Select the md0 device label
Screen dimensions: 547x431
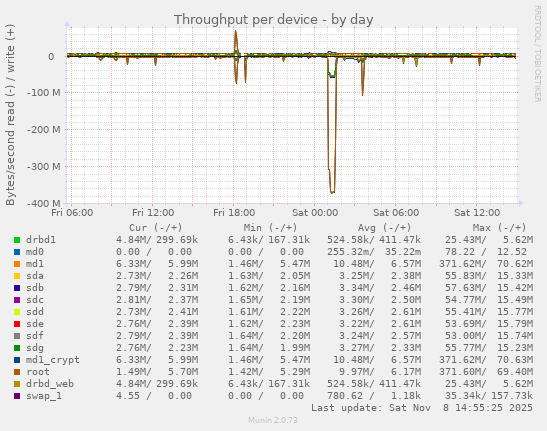pos(35,252)
